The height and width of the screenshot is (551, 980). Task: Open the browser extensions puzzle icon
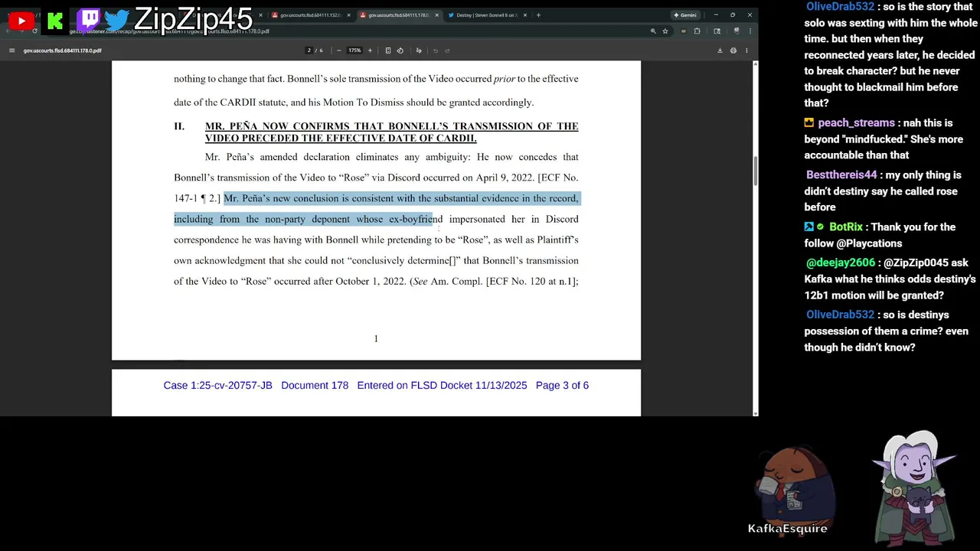tap(697, 31)
